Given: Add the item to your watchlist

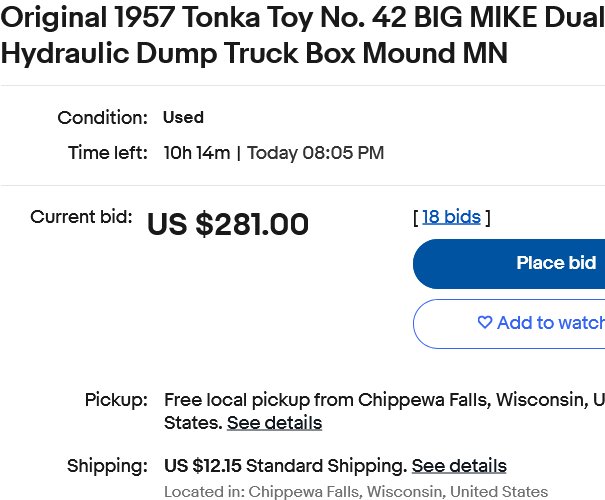Looking at the screenshot, I should (509, 324).
